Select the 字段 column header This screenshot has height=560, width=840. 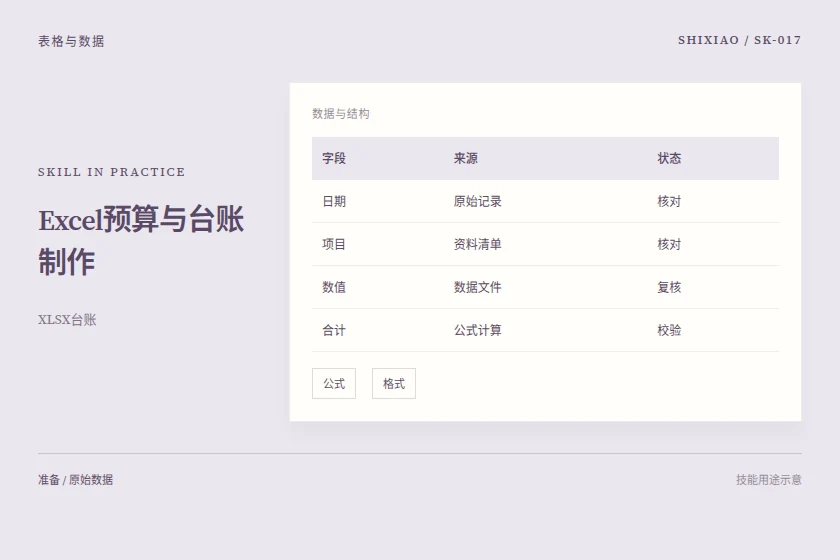[334, 159]
